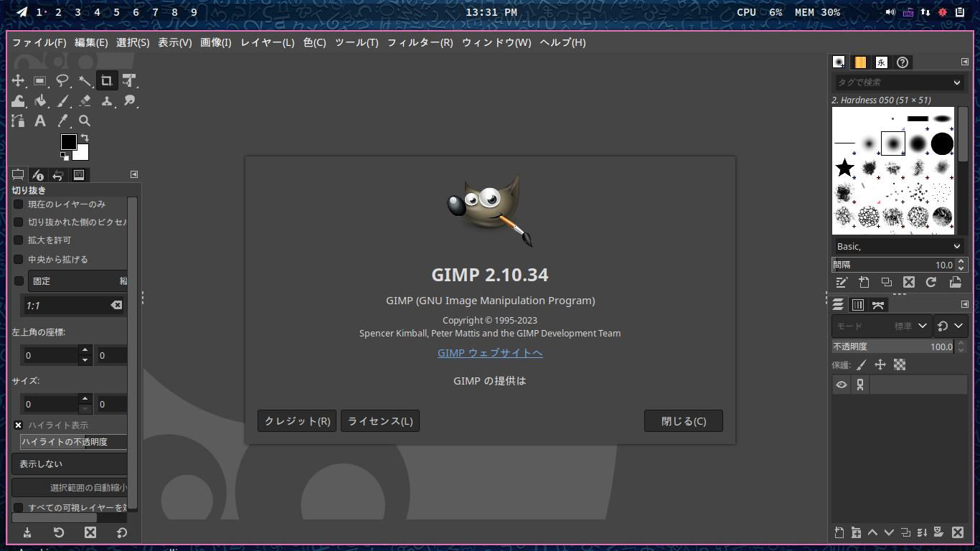
Task: Refresh brushes list icon
Action: pyautogui.click(x=931, y=283)
